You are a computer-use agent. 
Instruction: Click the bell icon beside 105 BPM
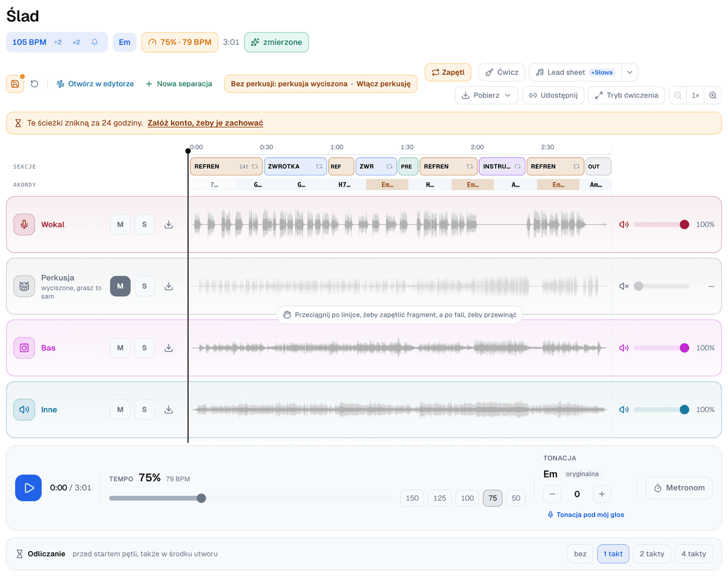point(95,42)
